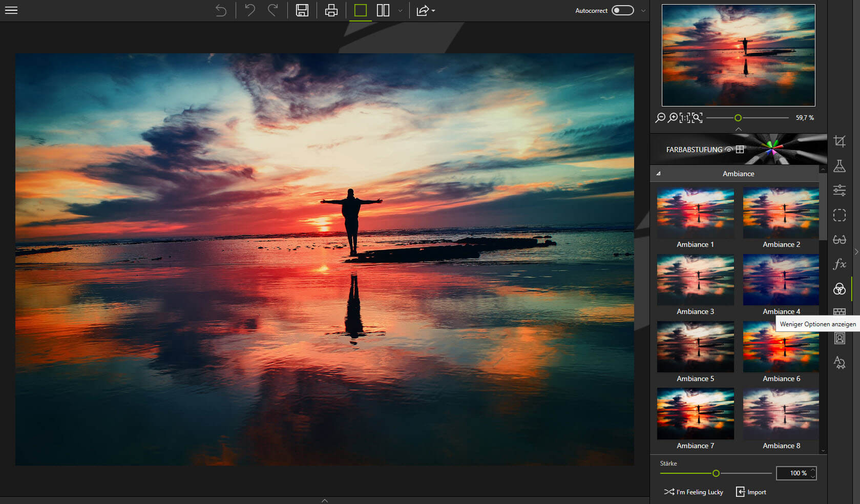
Task: Select the crop tool in sidebar
Action: click(x=839, y=141)
